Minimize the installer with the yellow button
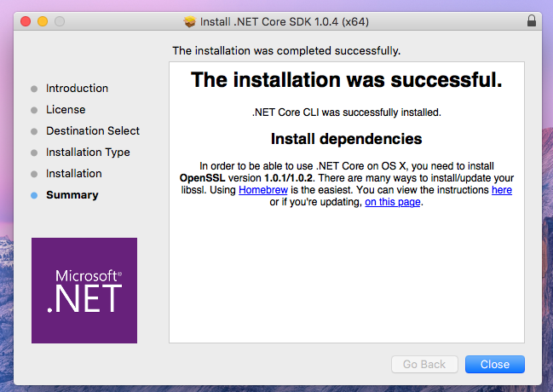The width and height of the screenshot is (553, 392). pos(43,20)
